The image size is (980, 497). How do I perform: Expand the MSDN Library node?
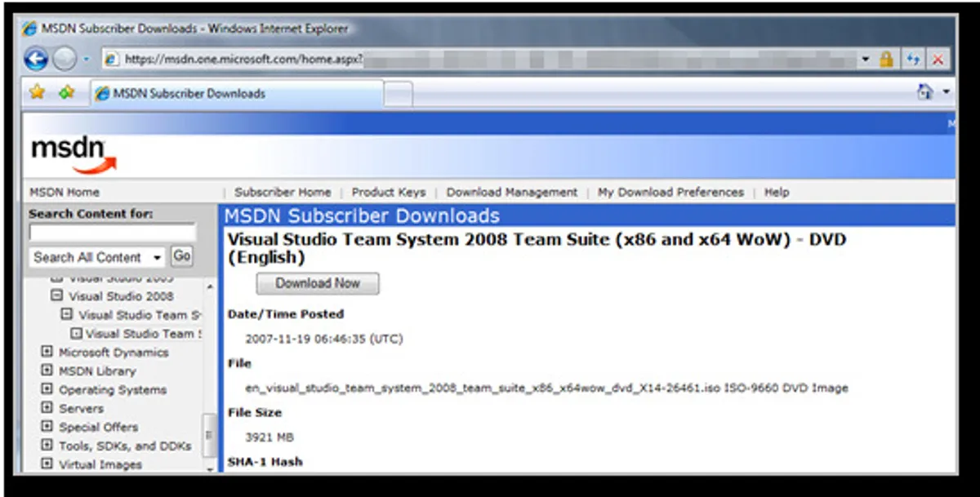[47, 371]
